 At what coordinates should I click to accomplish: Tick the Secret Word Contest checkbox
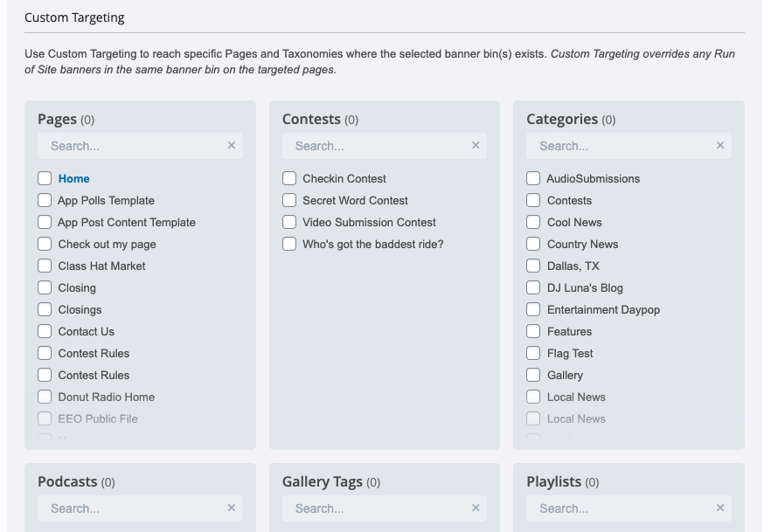[x=289, y=200]
